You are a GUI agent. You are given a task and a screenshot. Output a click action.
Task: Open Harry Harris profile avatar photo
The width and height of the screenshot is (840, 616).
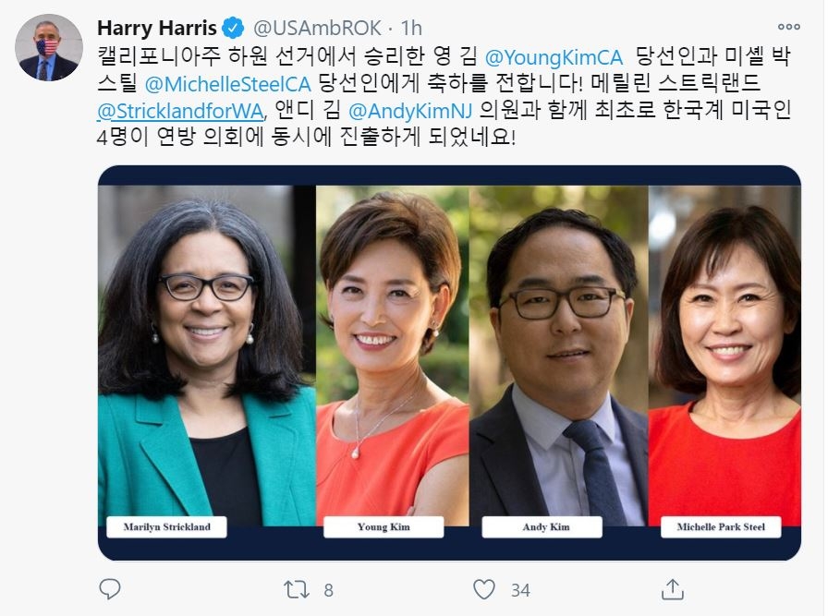[49, 48]
